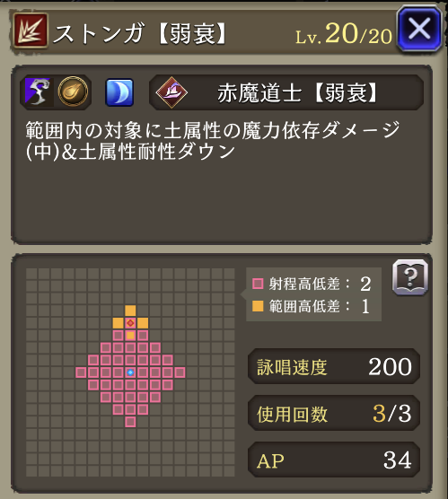448x499 pixels.
Task: Click the red skill type icon beside ストンガ
Action: coord(31,31)
